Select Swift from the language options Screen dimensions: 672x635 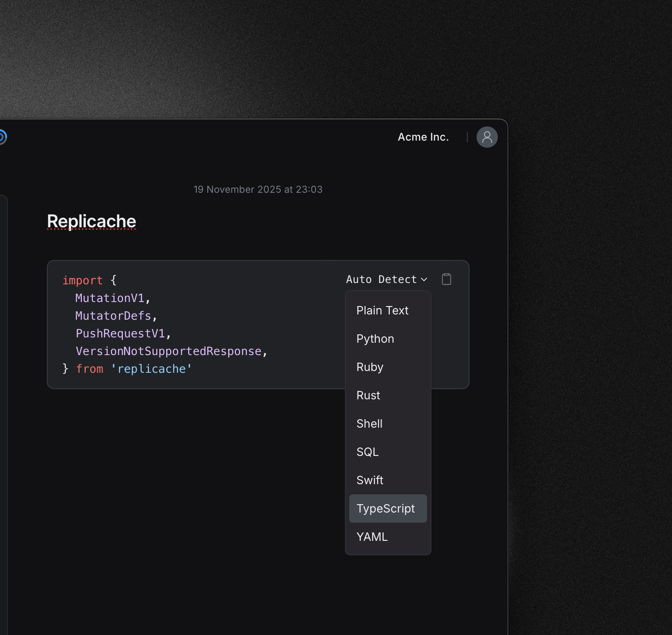point(370,480)
